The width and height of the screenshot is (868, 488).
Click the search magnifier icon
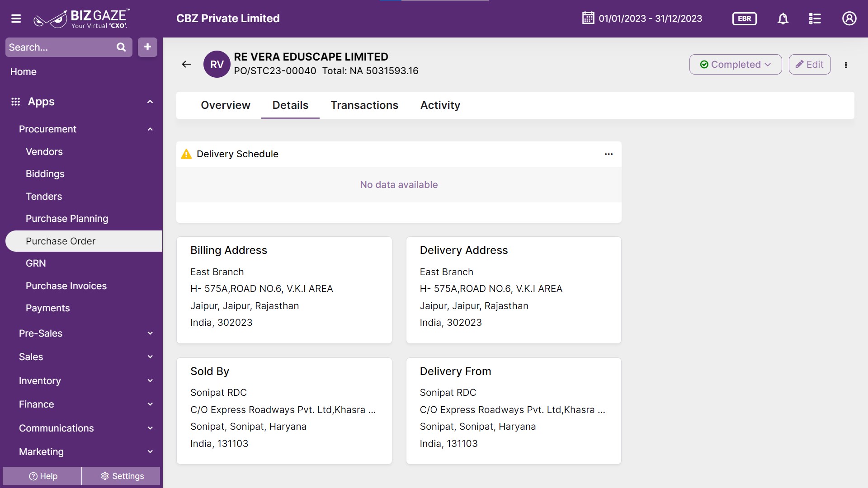coord(121,47)
